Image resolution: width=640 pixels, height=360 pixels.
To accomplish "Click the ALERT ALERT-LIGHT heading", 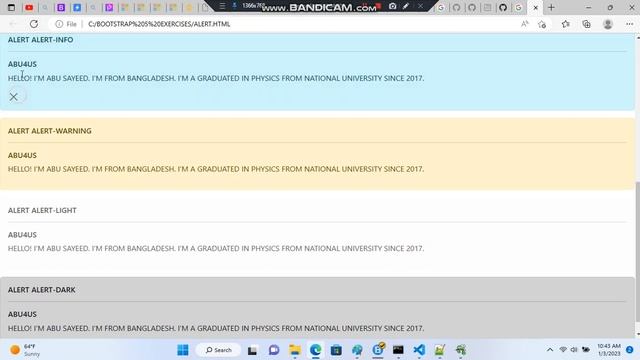I will click(42, 211).
